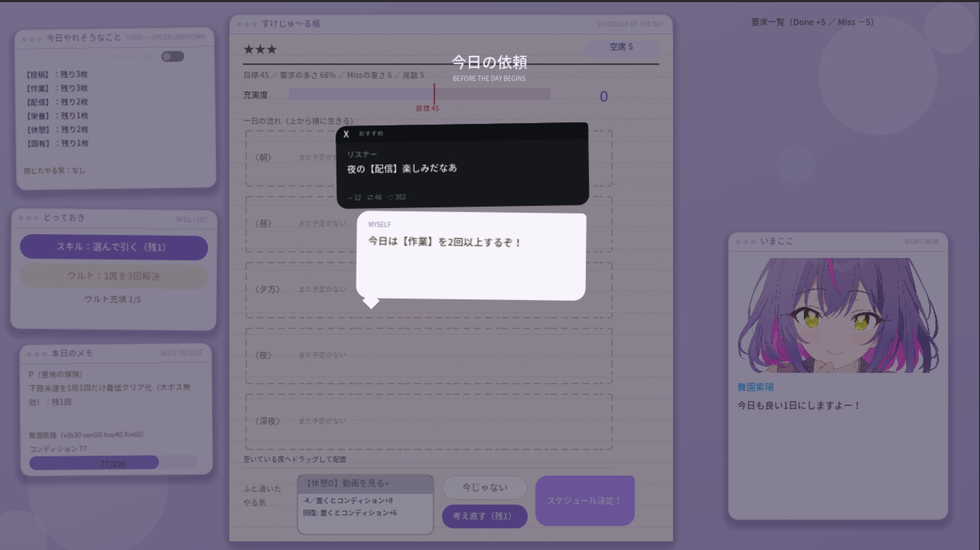
Task: Click the character portrait of 舞園紫陽
Action: pos(838,315)
